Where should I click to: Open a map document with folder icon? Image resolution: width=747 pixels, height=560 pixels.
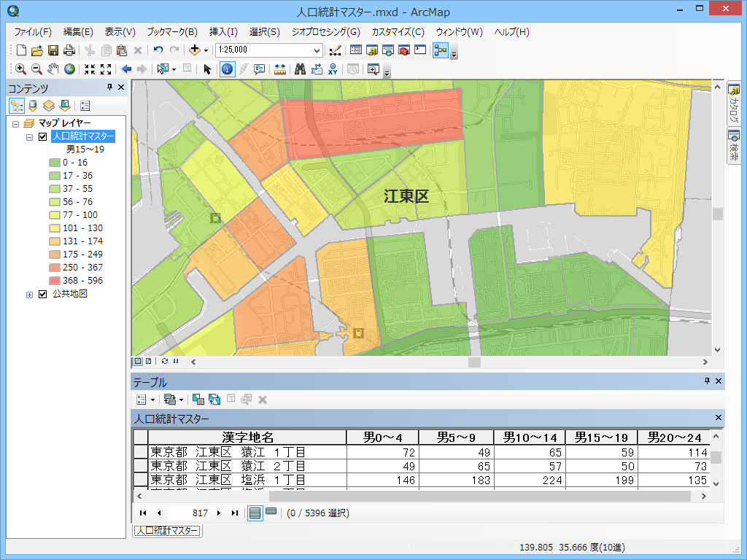(x=37, y=50)
